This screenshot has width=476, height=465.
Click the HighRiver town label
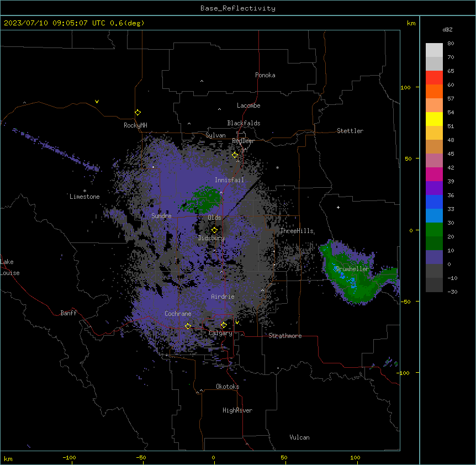tap(237, 410)
